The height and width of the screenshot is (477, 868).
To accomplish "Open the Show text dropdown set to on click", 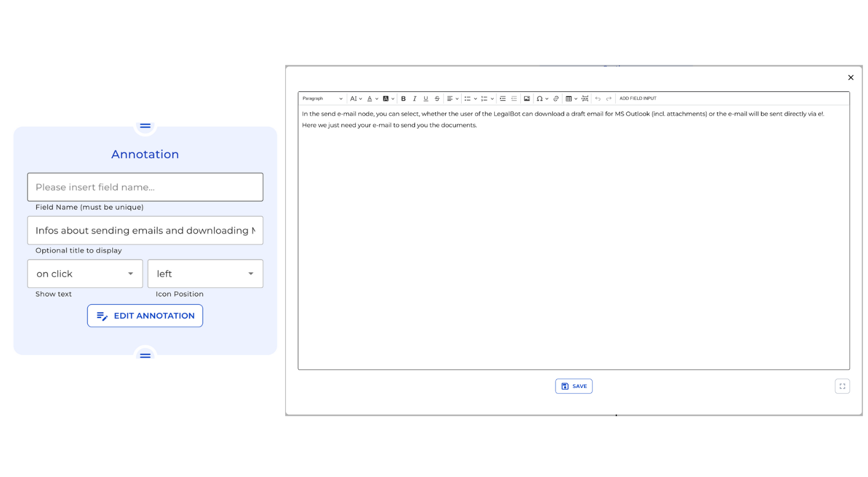I will (84, 273).
